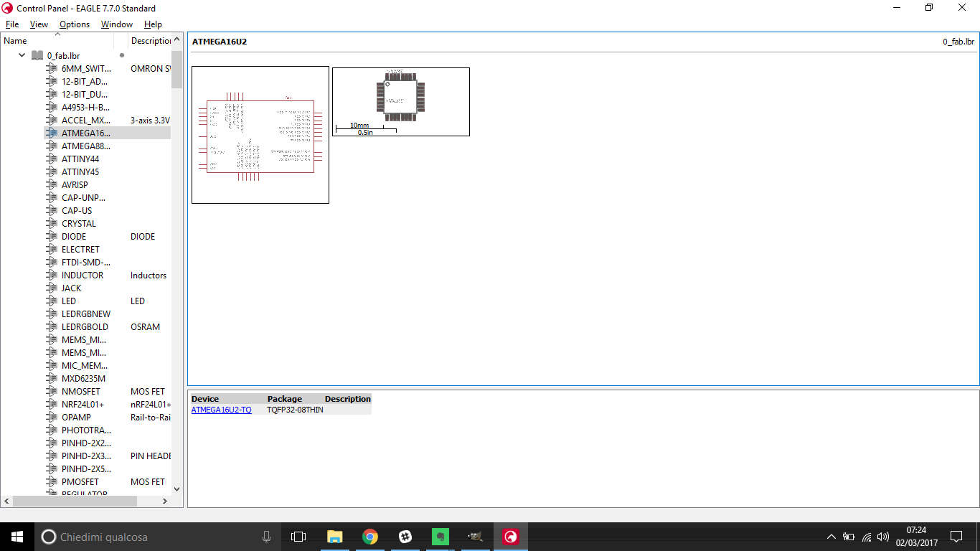
Task: Click the device icon beside 12-BIT_DU...
Action: (x=52, y=94)
